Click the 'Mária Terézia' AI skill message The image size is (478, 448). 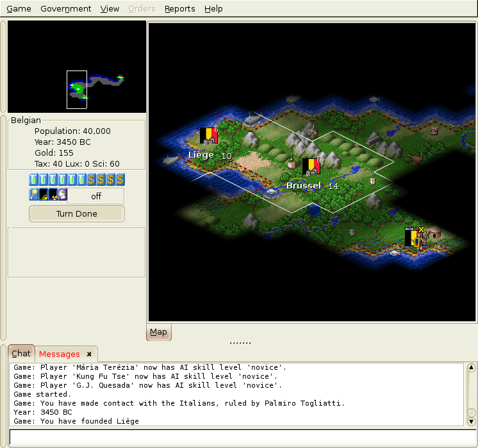tap(150, 367)
